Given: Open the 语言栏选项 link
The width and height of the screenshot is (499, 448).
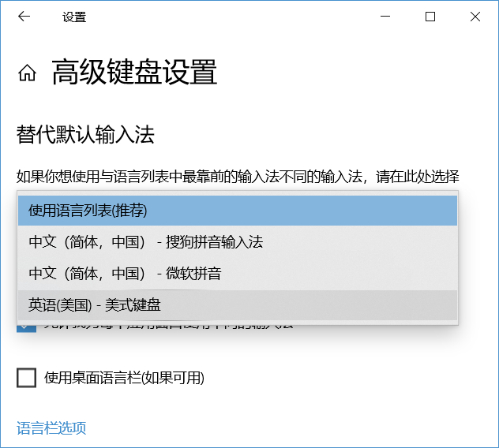Looking at the screenshot, I should (51, 428).
